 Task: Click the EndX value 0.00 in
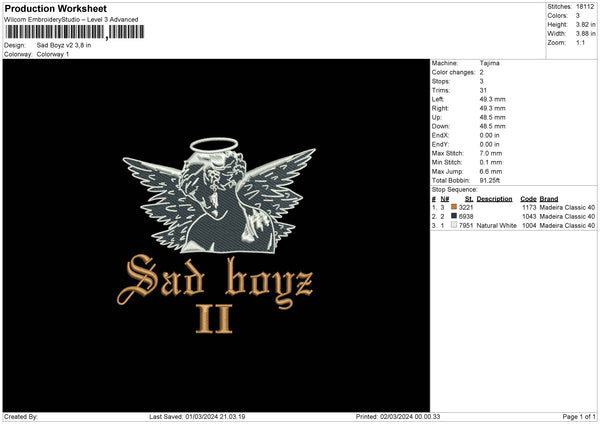[x=489, y=135]
